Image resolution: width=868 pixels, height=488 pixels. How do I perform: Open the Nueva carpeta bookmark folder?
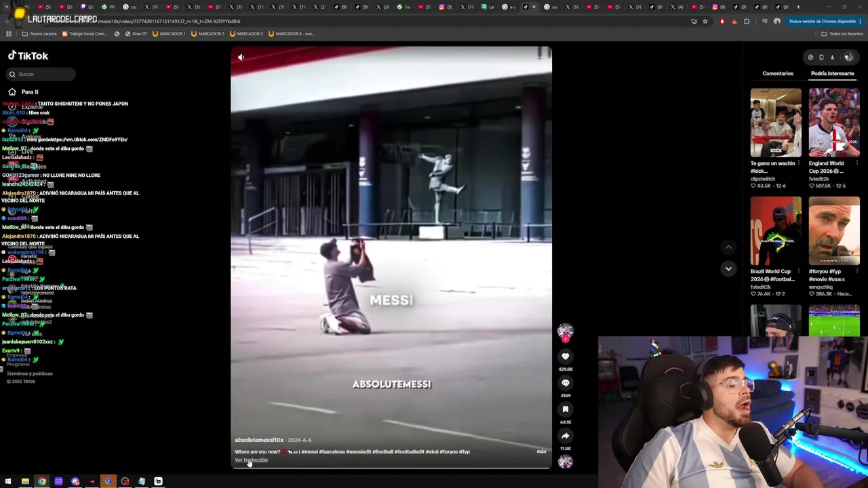tap(39, 34)
